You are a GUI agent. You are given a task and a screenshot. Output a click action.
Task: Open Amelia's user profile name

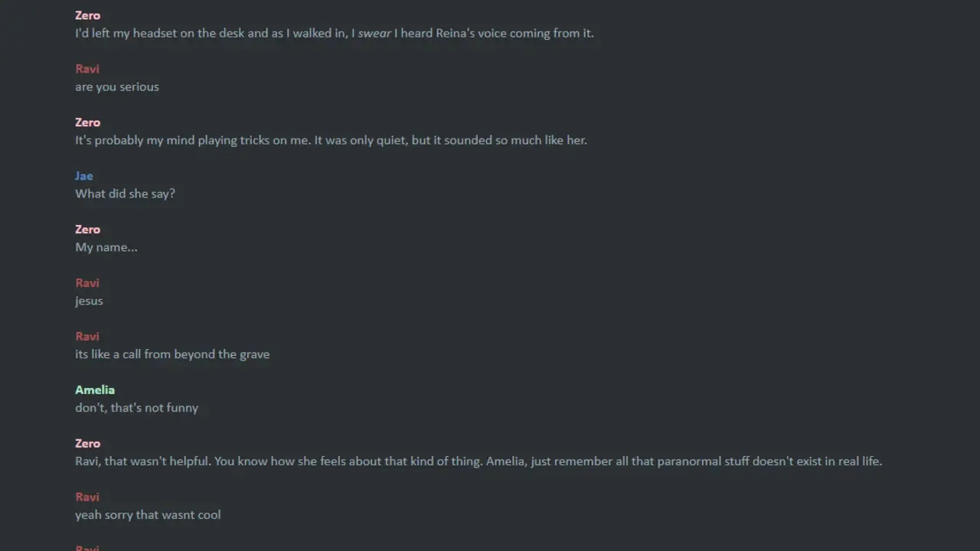(x=95, y=390)
